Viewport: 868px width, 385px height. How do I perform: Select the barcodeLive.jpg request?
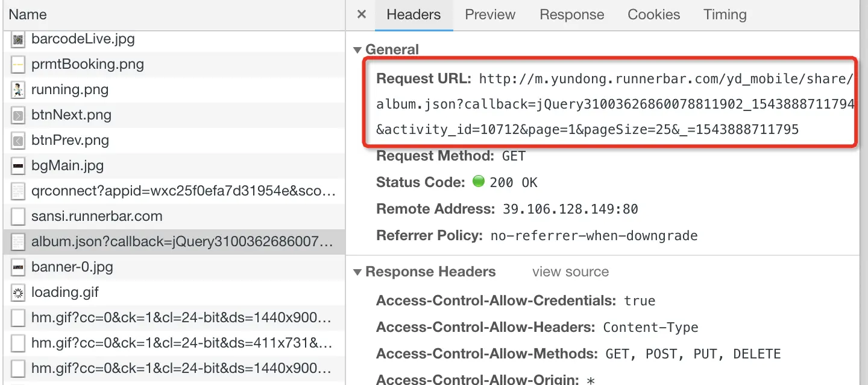(x=174, y=39)
